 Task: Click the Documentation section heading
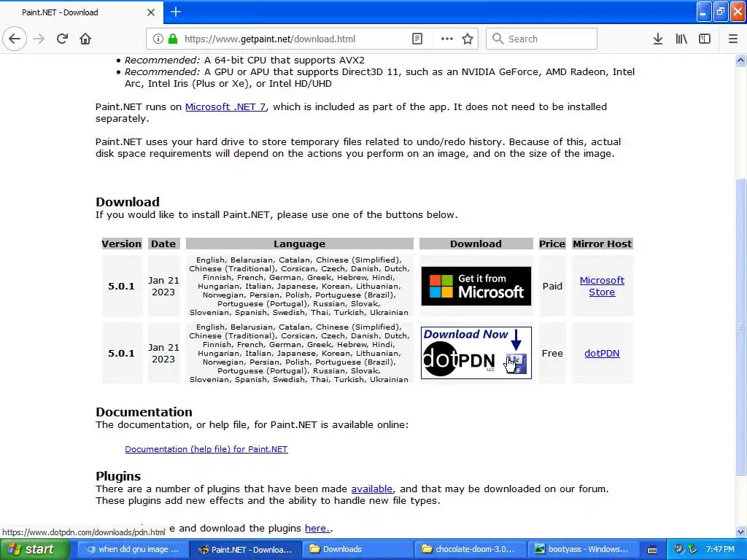(x=144, y=412)
